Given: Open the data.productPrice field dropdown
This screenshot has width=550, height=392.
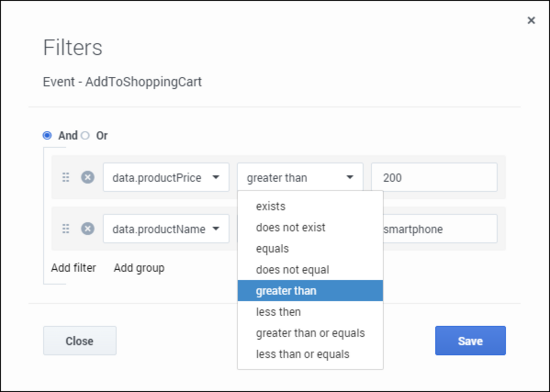Looking at the screenshot, I should tap(166, 177).
